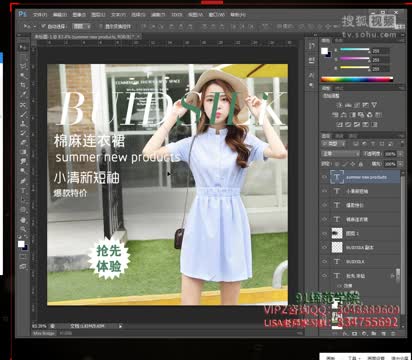Close the summer new products document tab

coord(138,36)
